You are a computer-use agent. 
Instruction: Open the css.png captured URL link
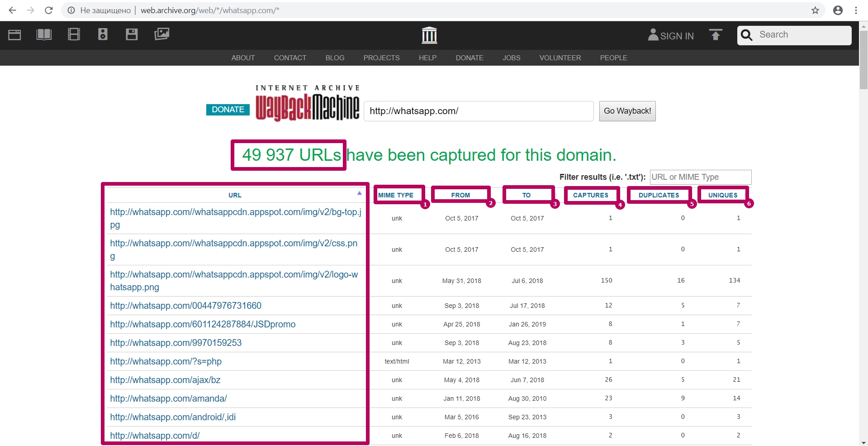click(x=234, y=249)
